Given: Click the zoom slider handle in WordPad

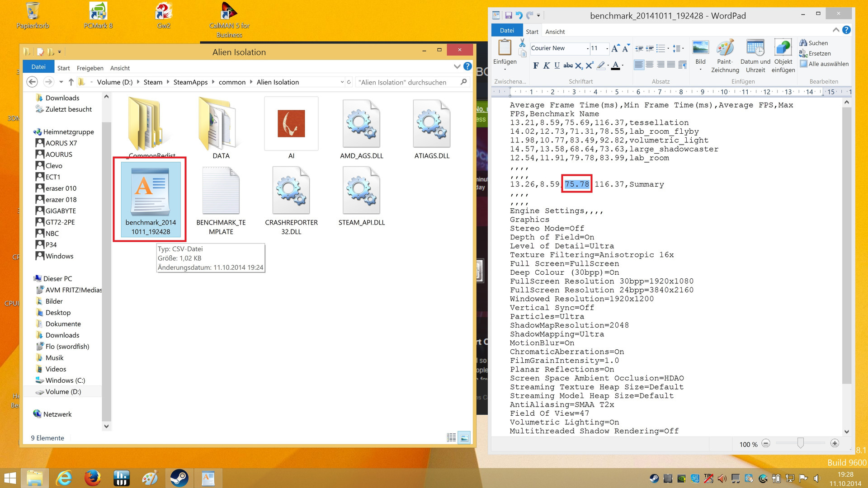Looking at the screenshot, I should tap(800, 443).
